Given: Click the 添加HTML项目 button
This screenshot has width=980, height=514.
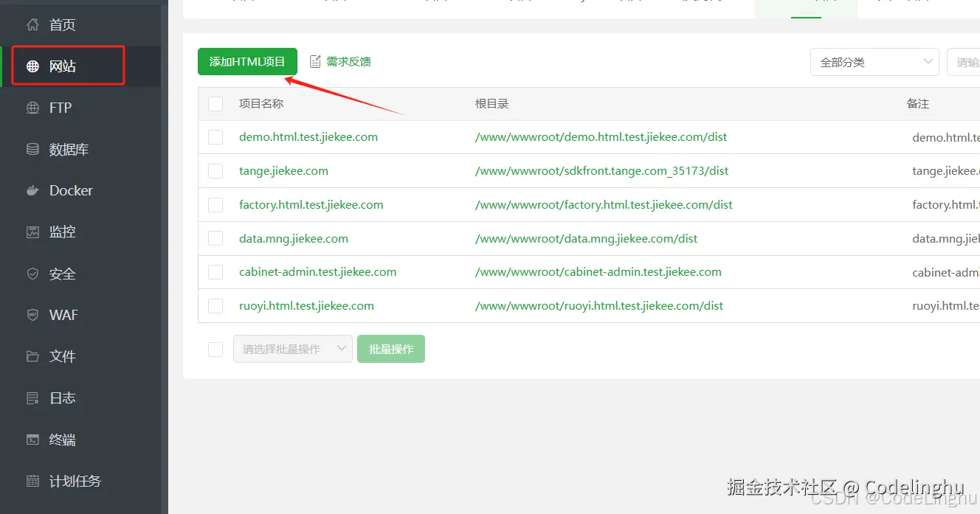Looking at the screenshot, I should coord(247,61).
